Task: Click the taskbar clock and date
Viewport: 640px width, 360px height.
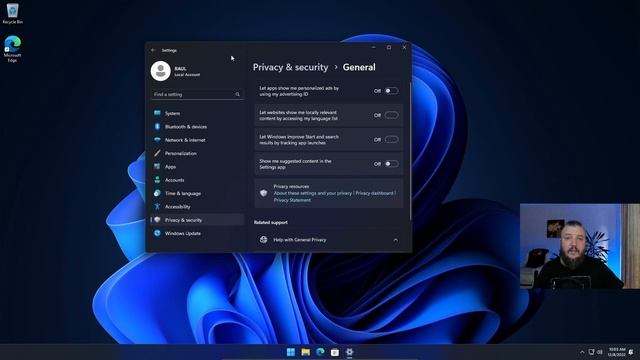Action: (617, 352)
